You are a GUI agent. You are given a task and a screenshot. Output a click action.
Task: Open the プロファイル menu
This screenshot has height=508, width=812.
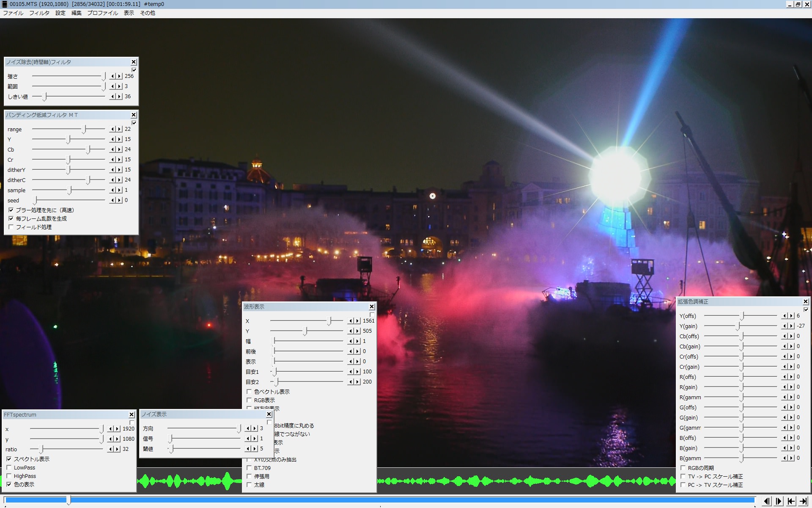[102, 13]
